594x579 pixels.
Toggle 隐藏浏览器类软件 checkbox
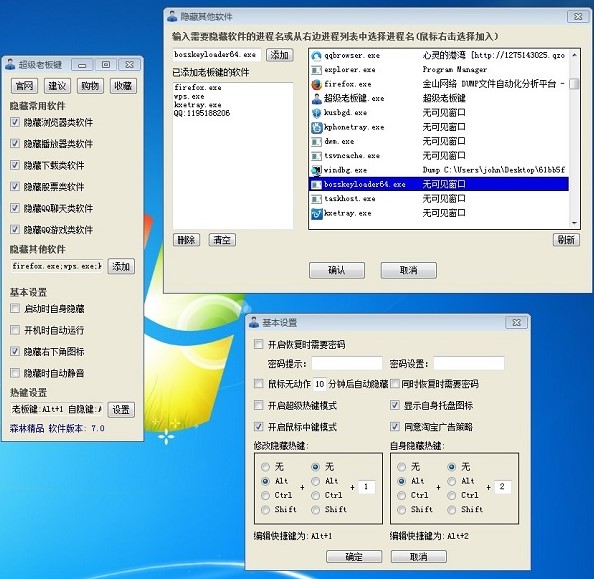click(x=15, y=122)
